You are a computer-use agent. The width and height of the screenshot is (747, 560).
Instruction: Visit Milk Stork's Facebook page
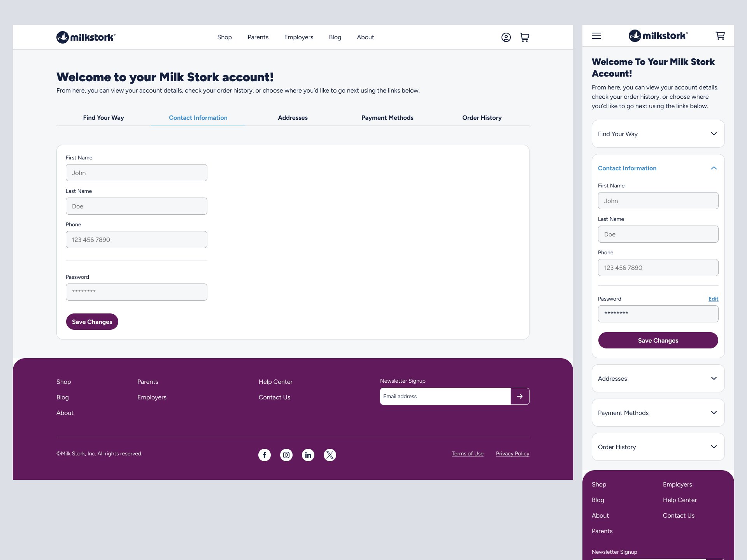(265, 455)
